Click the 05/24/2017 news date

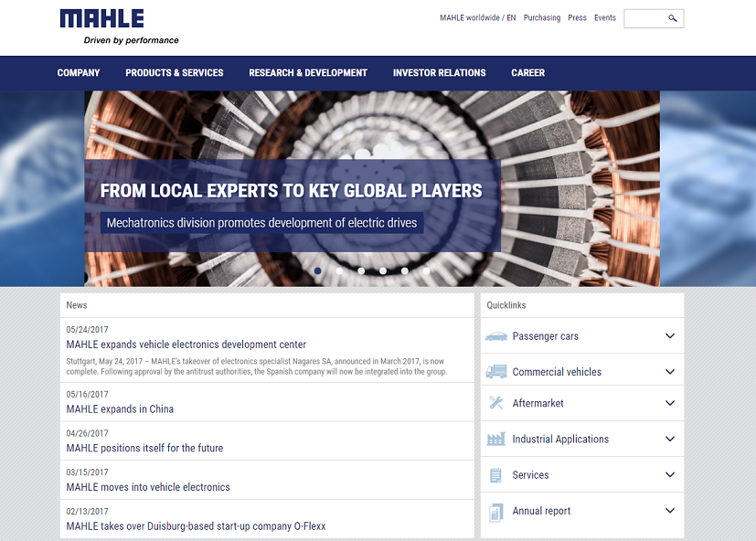(x=87, y=330)
